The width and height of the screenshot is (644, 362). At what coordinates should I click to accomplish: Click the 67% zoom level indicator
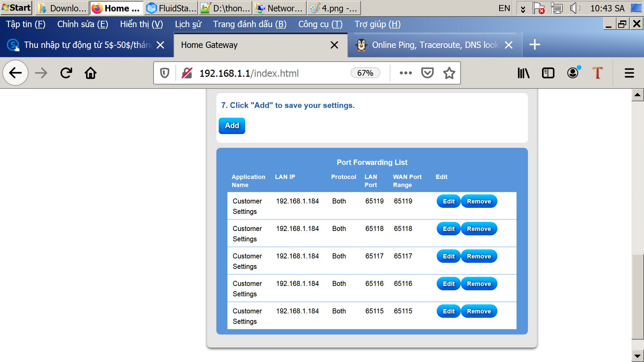pyautogui.click(x=365, y=73)
